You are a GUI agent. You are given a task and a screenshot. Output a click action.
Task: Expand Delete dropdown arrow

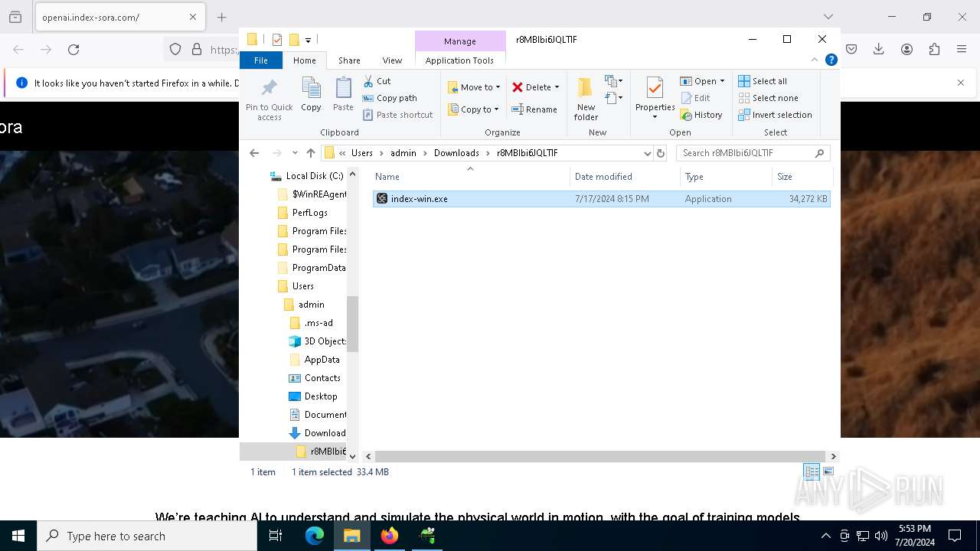click(557, 87)
